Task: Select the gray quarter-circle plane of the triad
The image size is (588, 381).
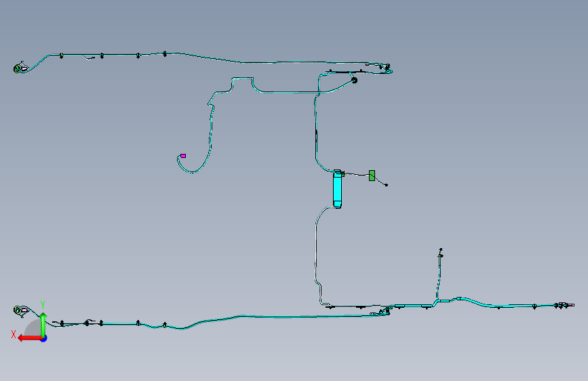Action: [x=33, y=327]
